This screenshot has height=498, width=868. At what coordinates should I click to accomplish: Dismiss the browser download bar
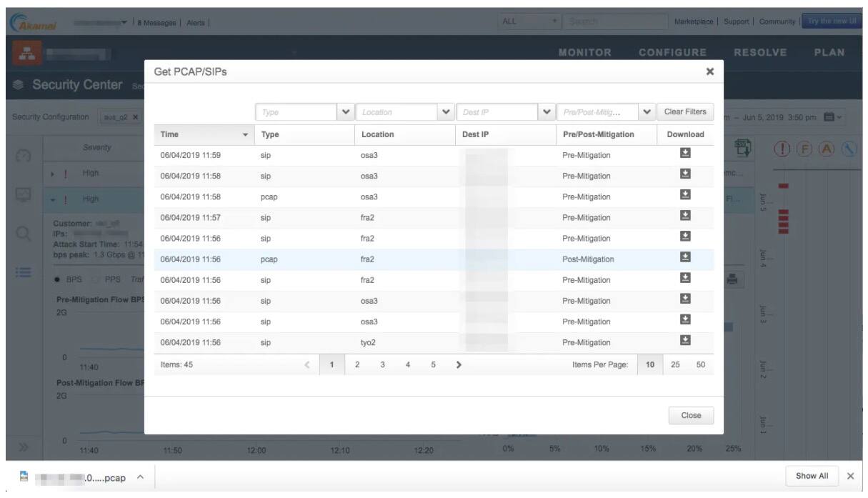850,476
